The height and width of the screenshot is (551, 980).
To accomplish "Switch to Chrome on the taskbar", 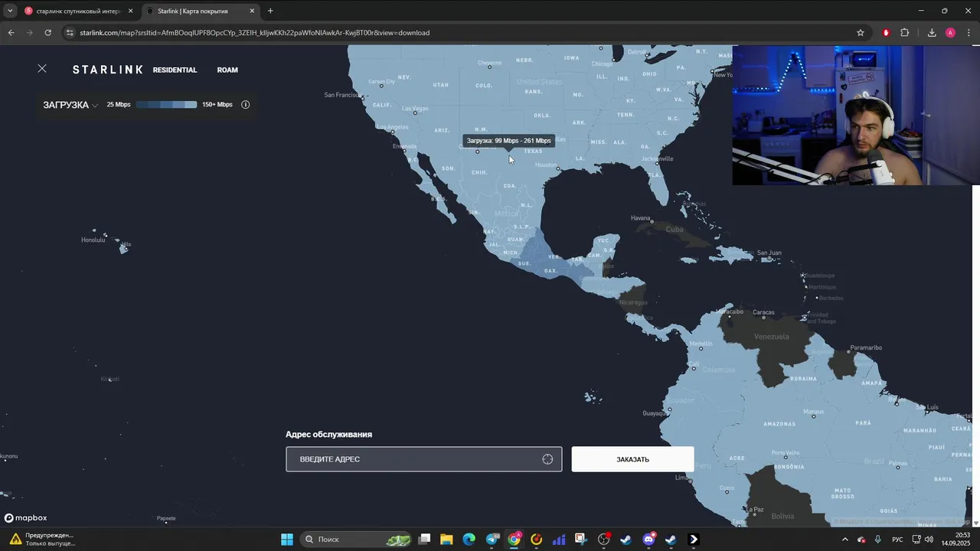I will [x=514, y=540].
